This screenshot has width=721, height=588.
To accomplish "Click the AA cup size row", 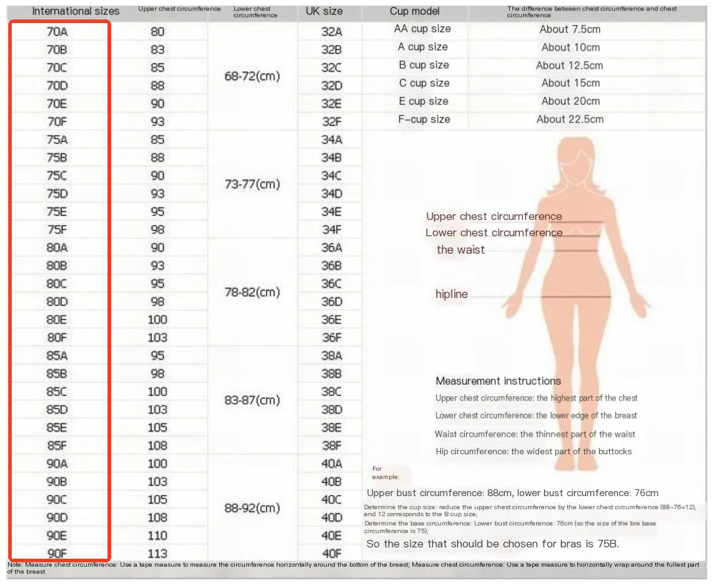I will pos(422,29).
